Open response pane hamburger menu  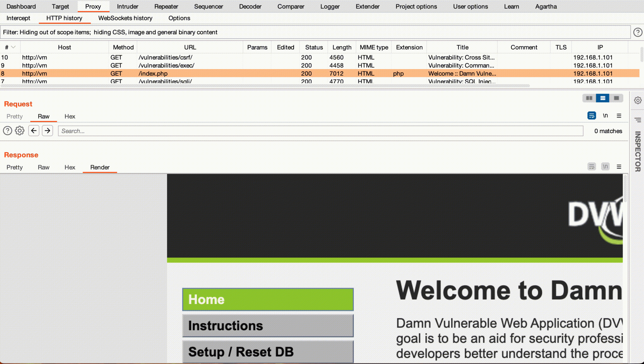(619, 167)
